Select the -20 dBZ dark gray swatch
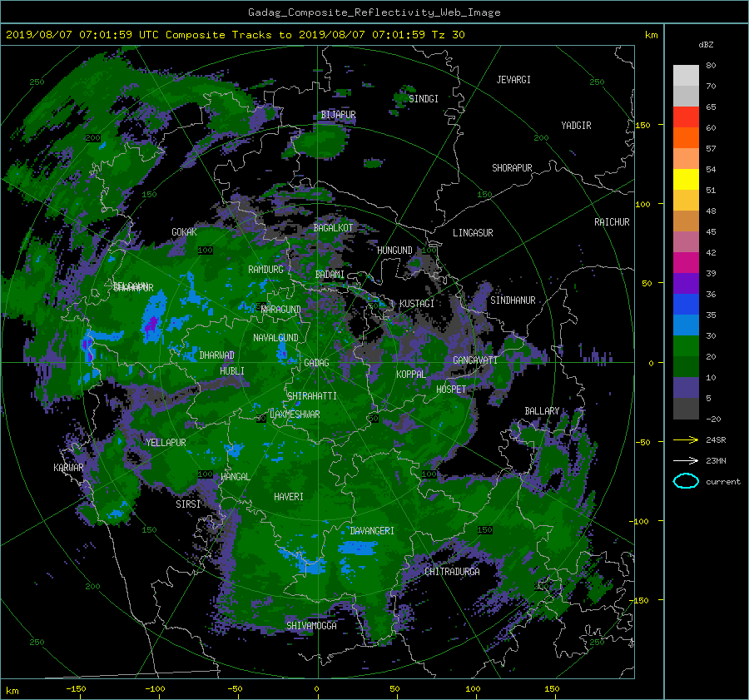 [x=686, y=409]
